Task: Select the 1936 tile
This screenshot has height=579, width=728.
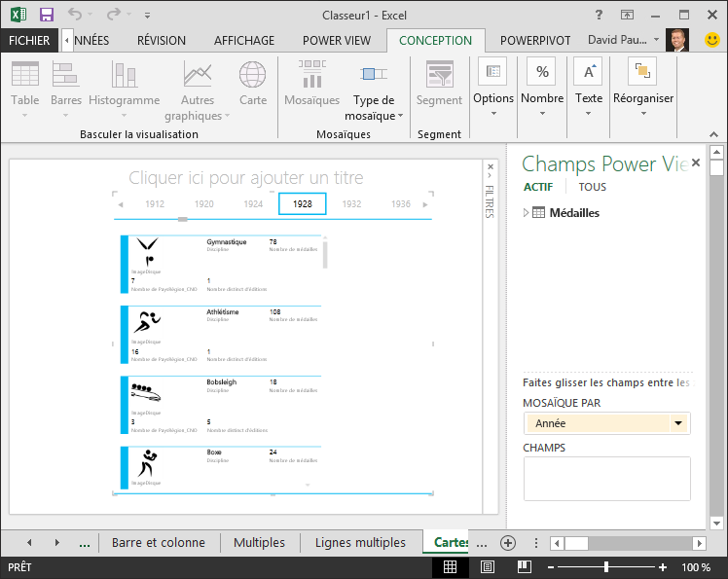Action: pyautogui.click(x=401, y=203)
